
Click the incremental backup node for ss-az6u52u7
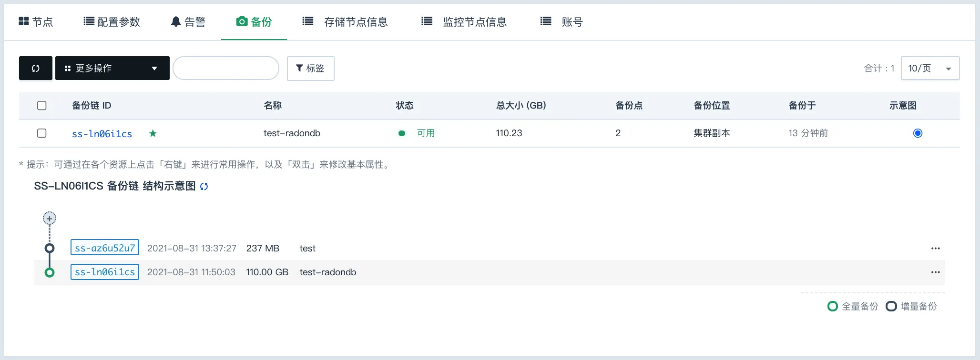pos(50,248)
